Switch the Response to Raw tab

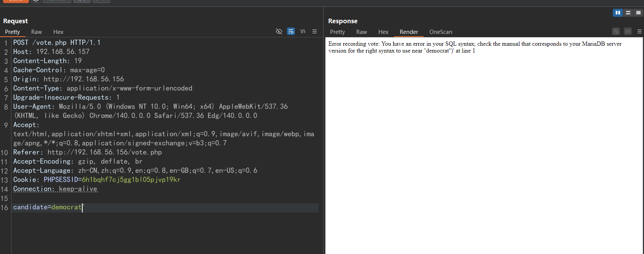361,32
